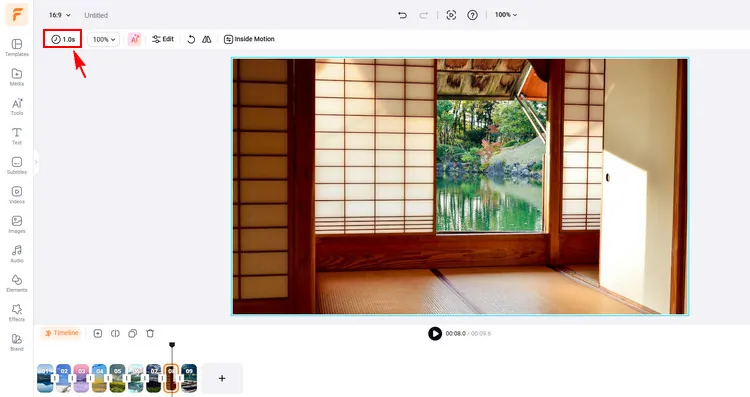Click the Undo arrow

pyautogui.click(x=402, y=15)
